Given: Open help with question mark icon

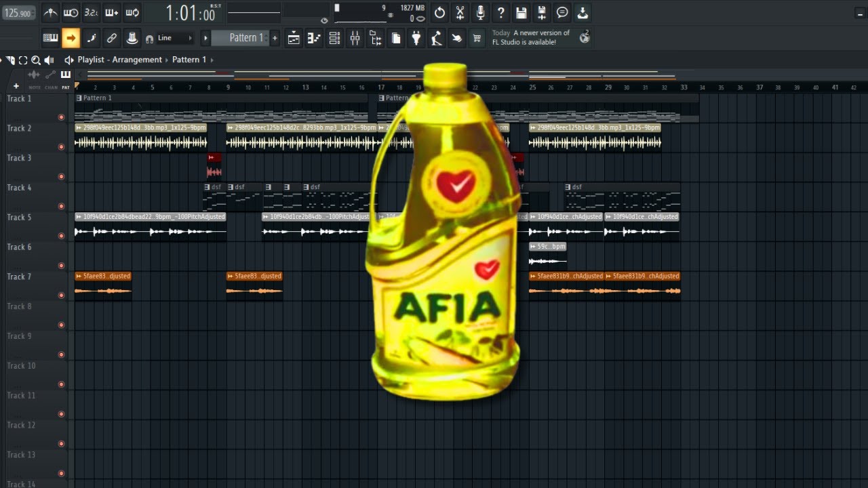Looking at the screenshot, I should point(500,12).
